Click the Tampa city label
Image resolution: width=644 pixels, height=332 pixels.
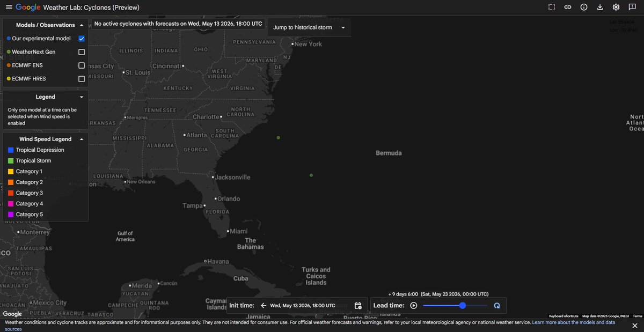pos(192,206)
